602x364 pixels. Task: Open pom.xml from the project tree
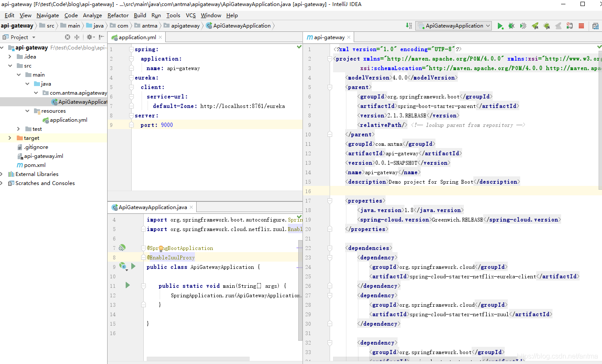tap(34, 165)
